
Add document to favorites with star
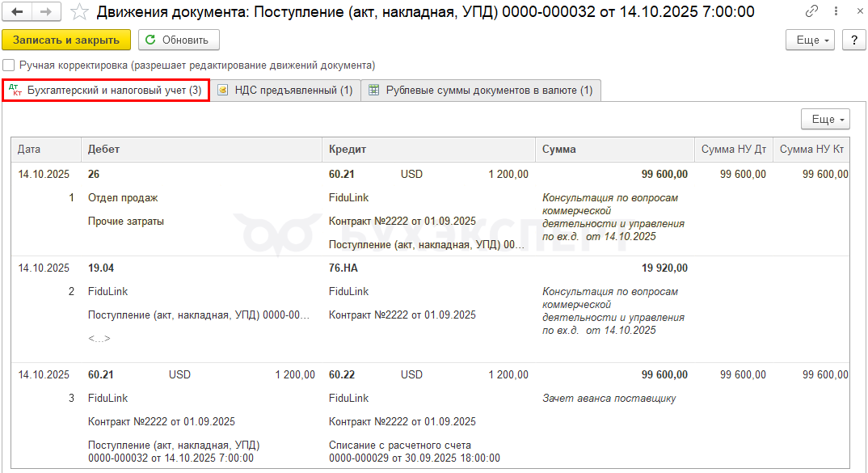[79, 12]
